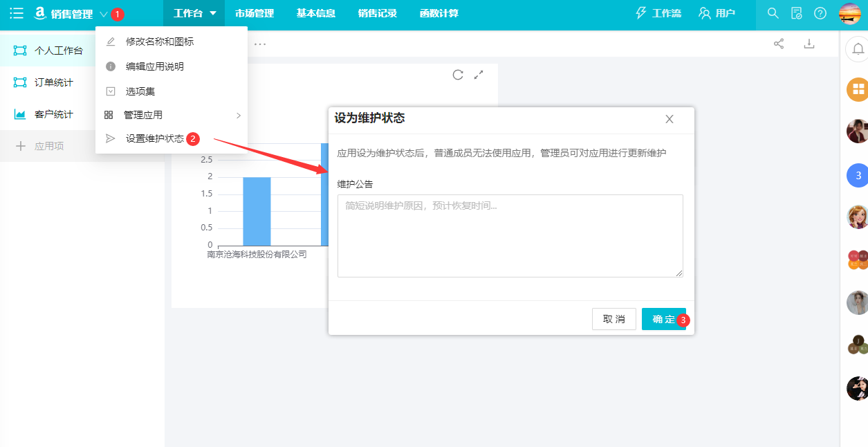
Task: Click the 维护公告 text area
Action: click(510, 236)
